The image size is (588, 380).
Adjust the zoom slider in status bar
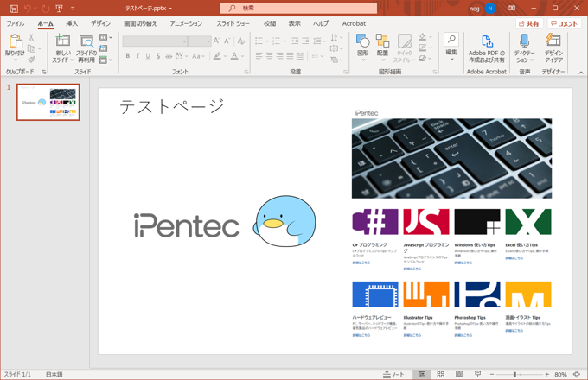tap(514, 374)
